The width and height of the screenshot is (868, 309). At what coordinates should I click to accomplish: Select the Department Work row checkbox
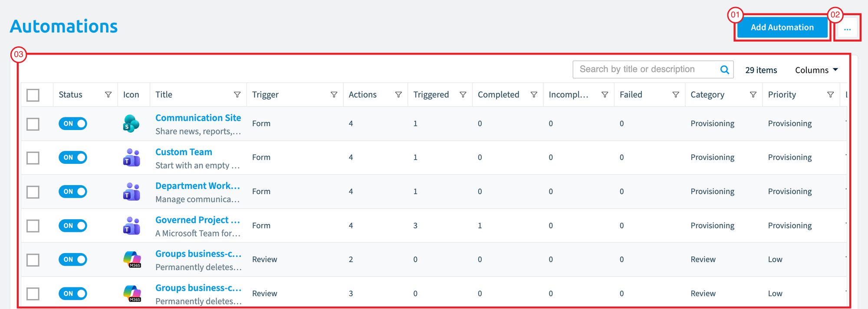coord(33,192)
